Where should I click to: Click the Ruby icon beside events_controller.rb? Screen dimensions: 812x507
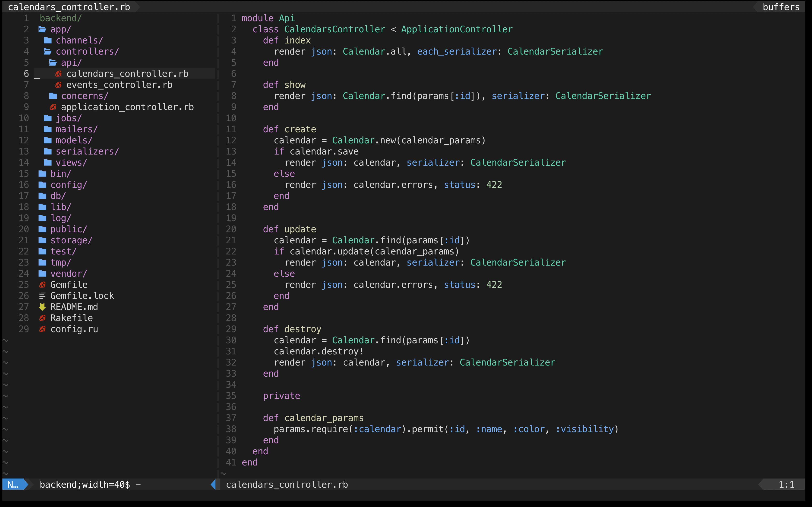(x=59, y=84)
